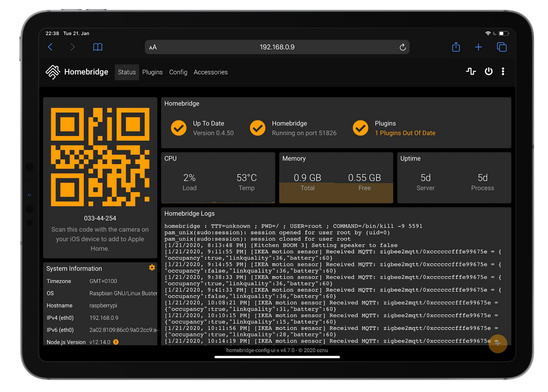Viewport: 548px width, 392px height.
Task: Open the Accessories tab
Action: 210,72
